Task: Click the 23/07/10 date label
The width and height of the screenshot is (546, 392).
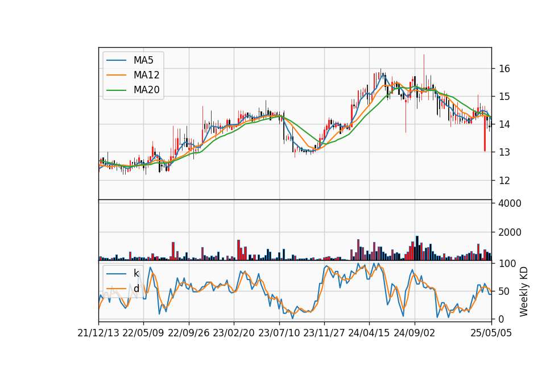Action: (x=279, y=333)
